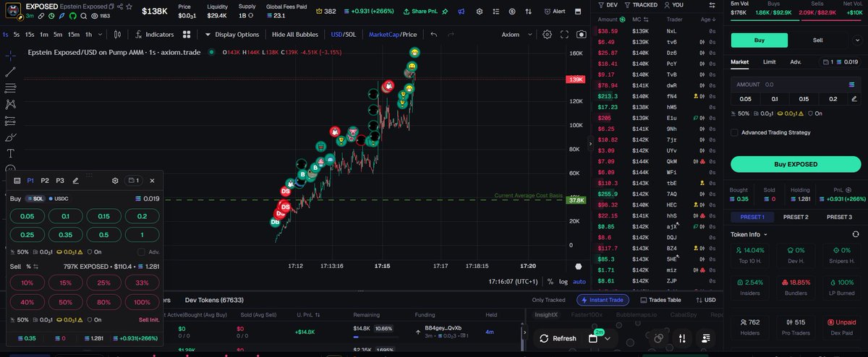
Task: Click the AMOUNT input field
Action: tap(796, 85)
